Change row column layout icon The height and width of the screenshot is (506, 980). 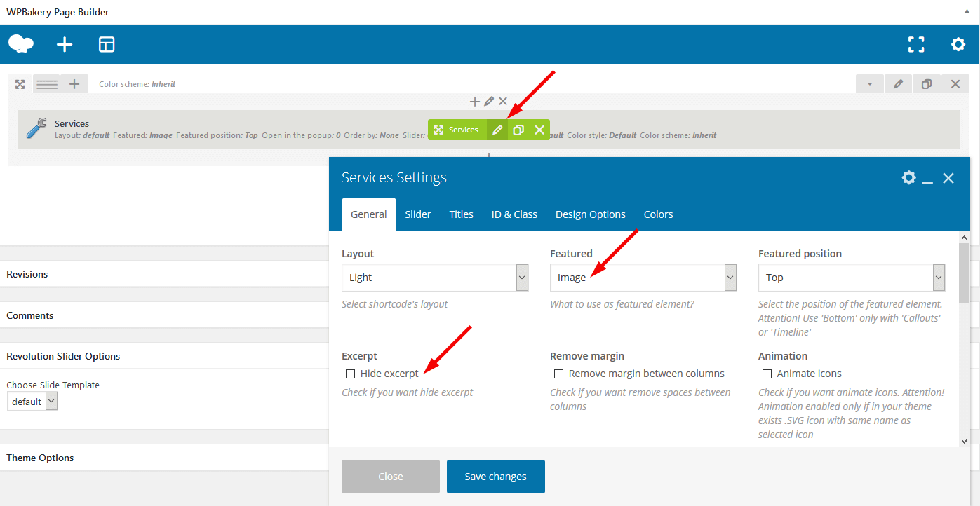pyautogui.click(x=47, y=84)
